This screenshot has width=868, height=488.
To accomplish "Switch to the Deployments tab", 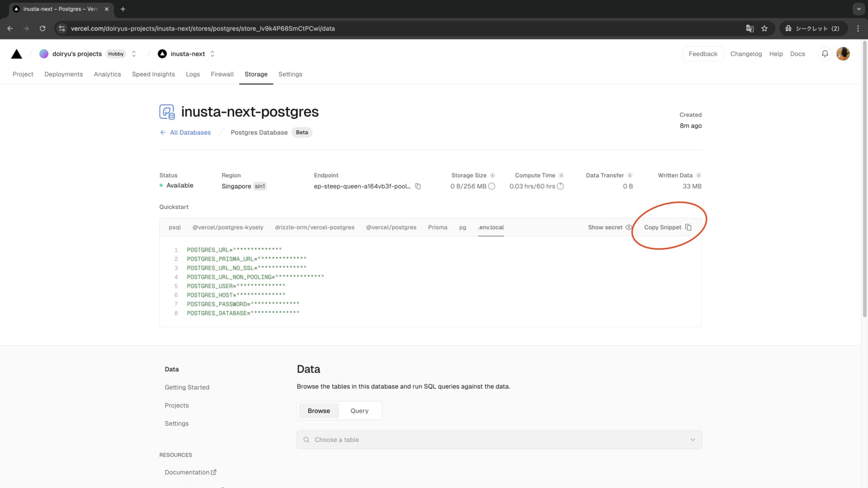I will (x=63, y=74).
